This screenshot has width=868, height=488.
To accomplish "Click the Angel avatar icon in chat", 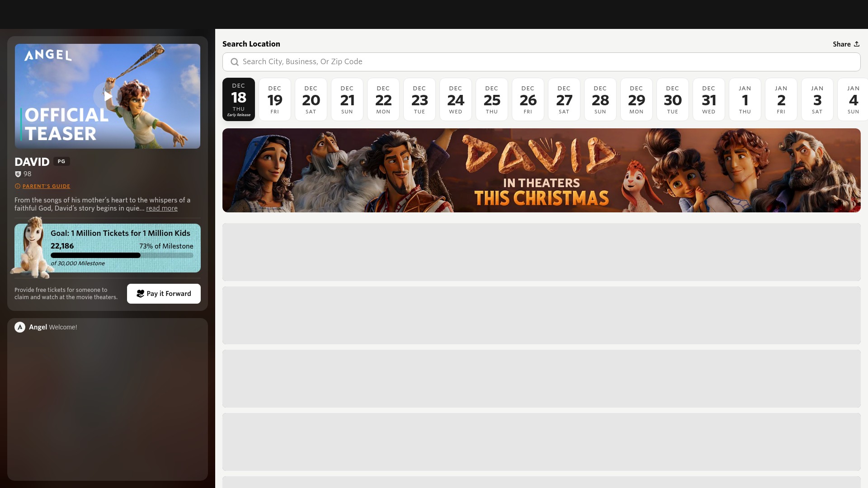I will 20,327.
